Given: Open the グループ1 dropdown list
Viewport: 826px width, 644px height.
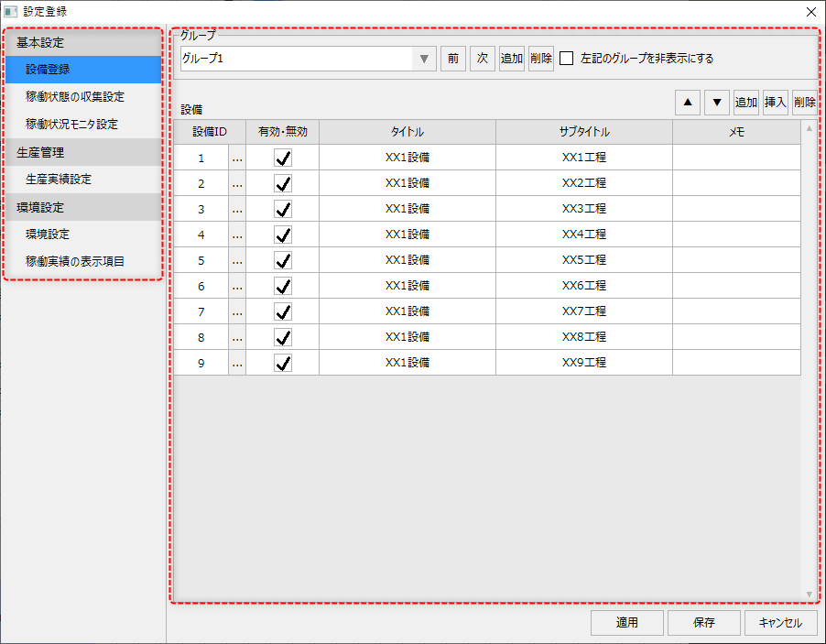Looking at the screenshot, I should pyautogui.click(x=422, y=58).
